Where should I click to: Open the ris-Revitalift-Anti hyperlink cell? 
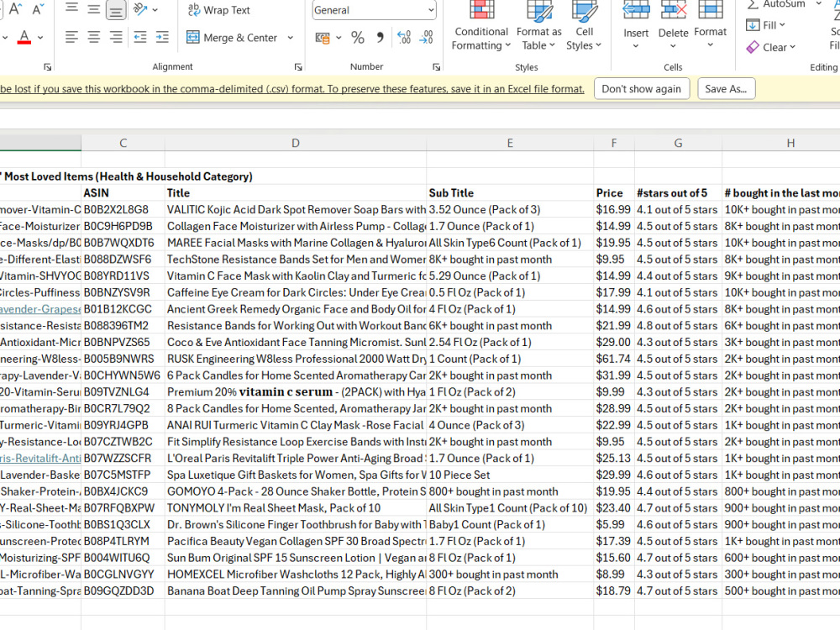pyautogui.click(x=40, y=459)
